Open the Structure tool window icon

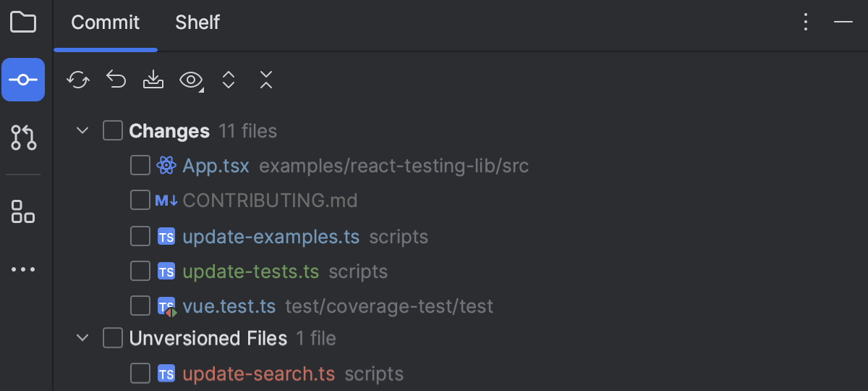[x=23, y=211]
